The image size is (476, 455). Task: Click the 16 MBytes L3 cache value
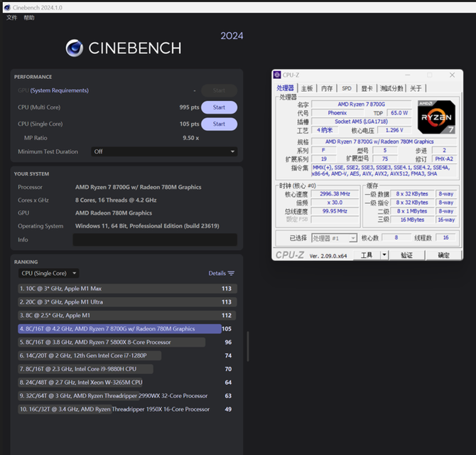[x=412, y=220]
